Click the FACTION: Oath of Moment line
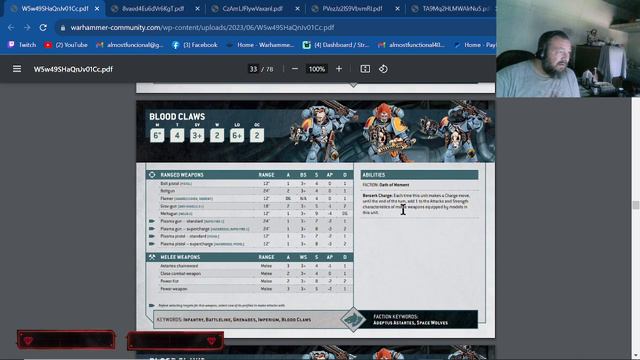The height and width of the screenshot is (360, 640). click(x=386, y=185)
